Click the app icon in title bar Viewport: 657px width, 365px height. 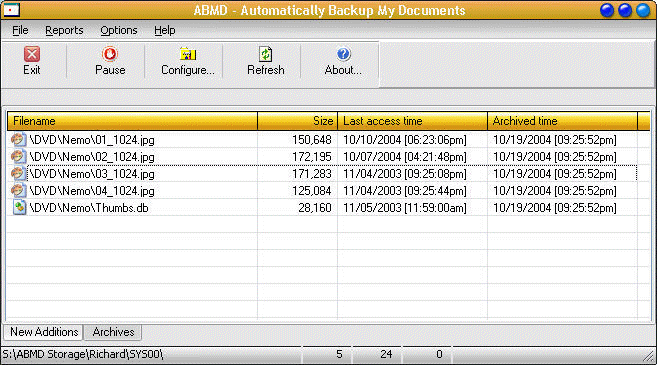point(11,10)
